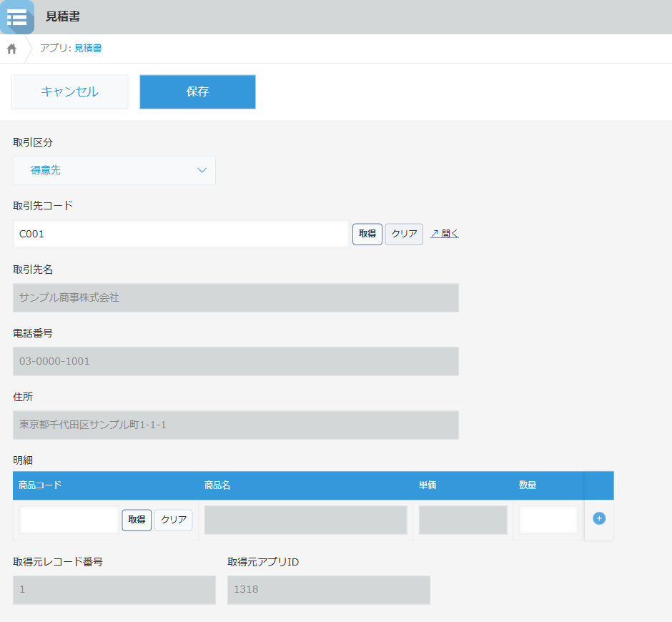Click the 取引先名 field label

tap(33, 270)
